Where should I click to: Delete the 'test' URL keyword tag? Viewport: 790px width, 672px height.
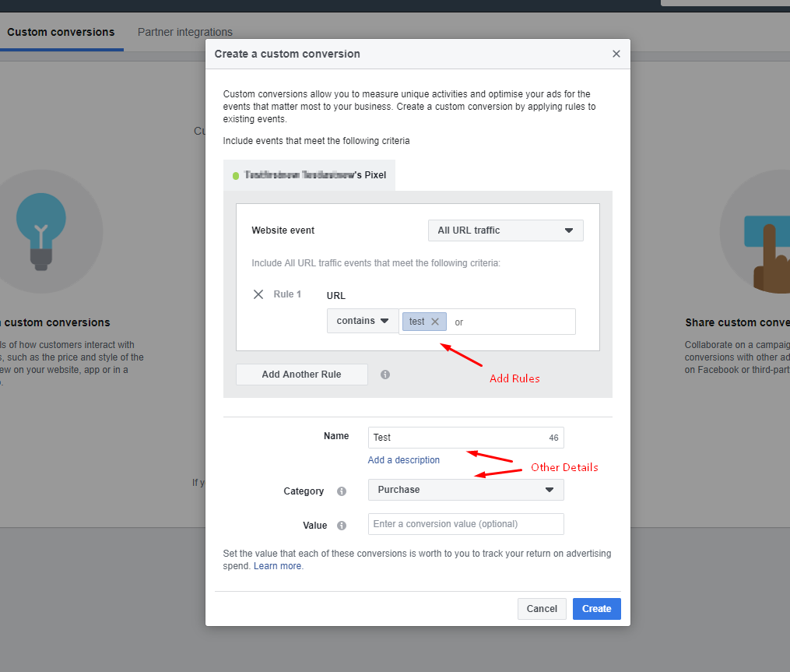tap(435, 322)
